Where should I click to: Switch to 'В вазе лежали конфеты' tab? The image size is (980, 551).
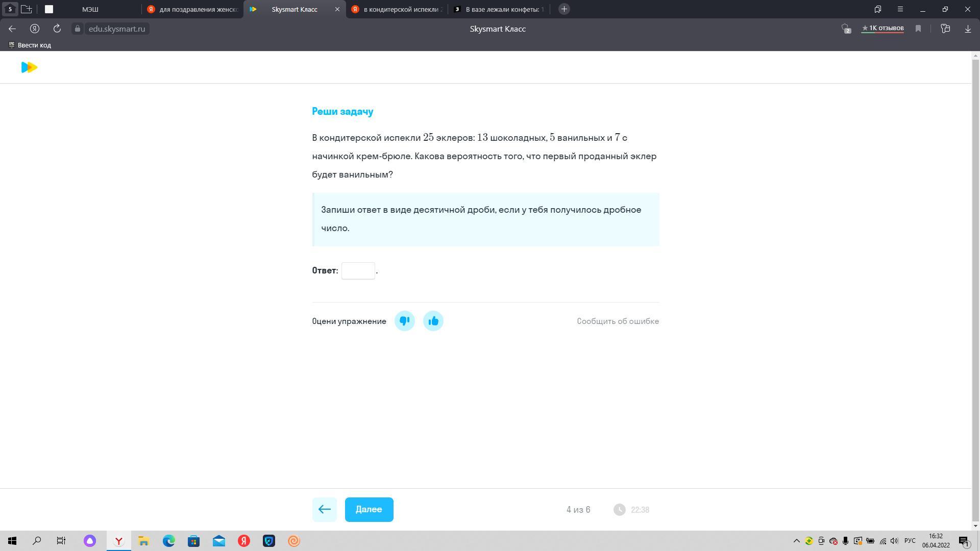[499, 9]
